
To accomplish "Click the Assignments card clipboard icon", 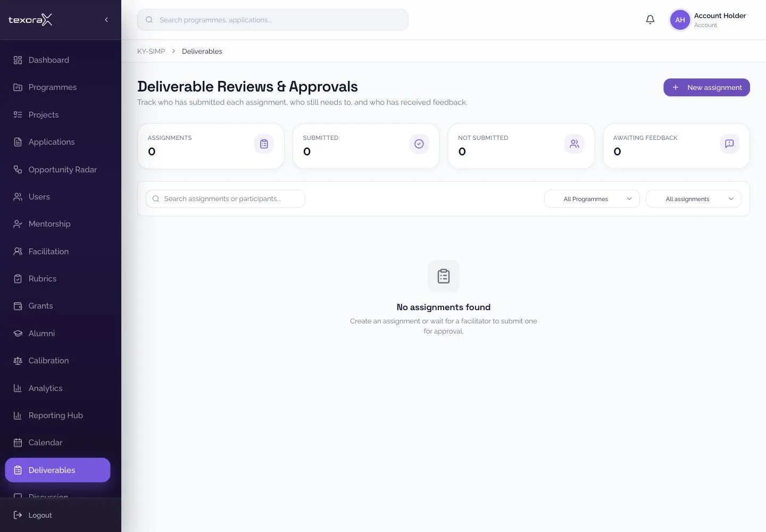I will [264, 144].
